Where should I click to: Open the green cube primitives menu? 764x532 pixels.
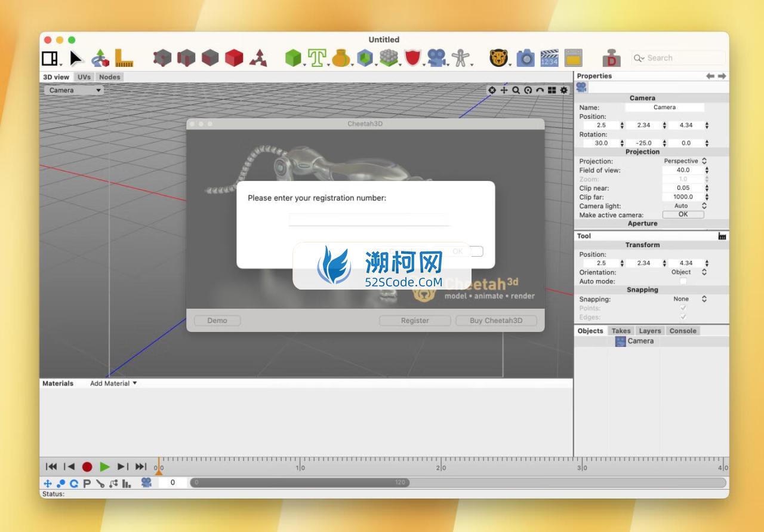294,58
